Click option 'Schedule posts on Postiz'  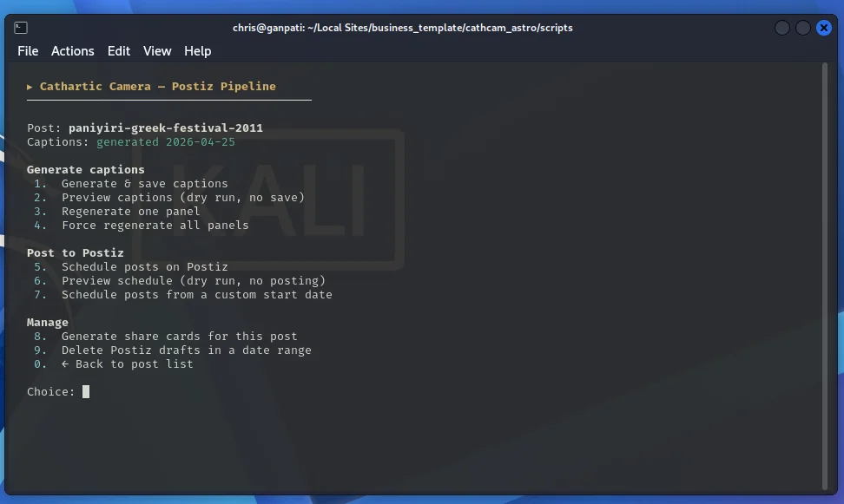145,267
